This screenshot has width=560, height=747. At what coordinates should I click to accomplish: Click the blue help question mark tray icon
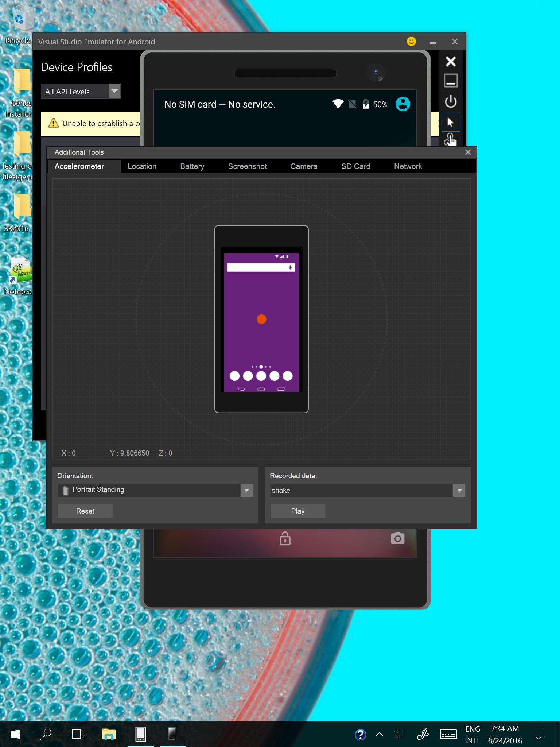coord(360,734)
